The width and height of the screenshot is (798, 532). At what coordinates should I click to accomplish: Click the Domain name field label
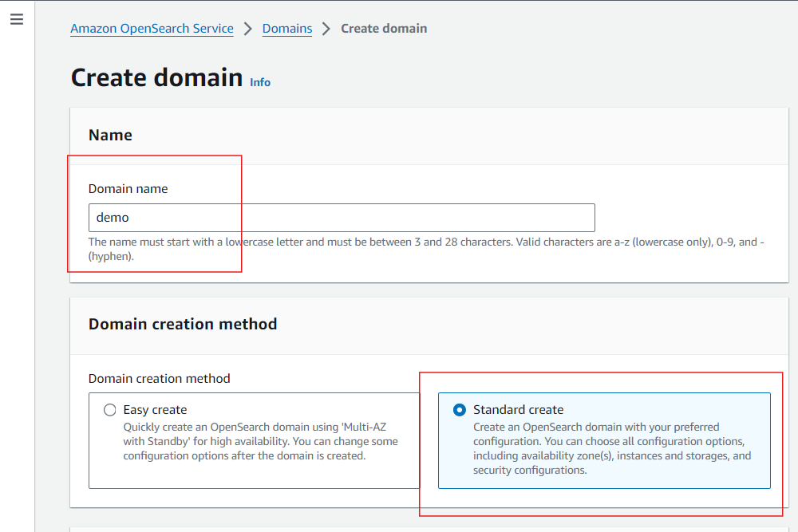pyautogui.click(x=128, y=189)
